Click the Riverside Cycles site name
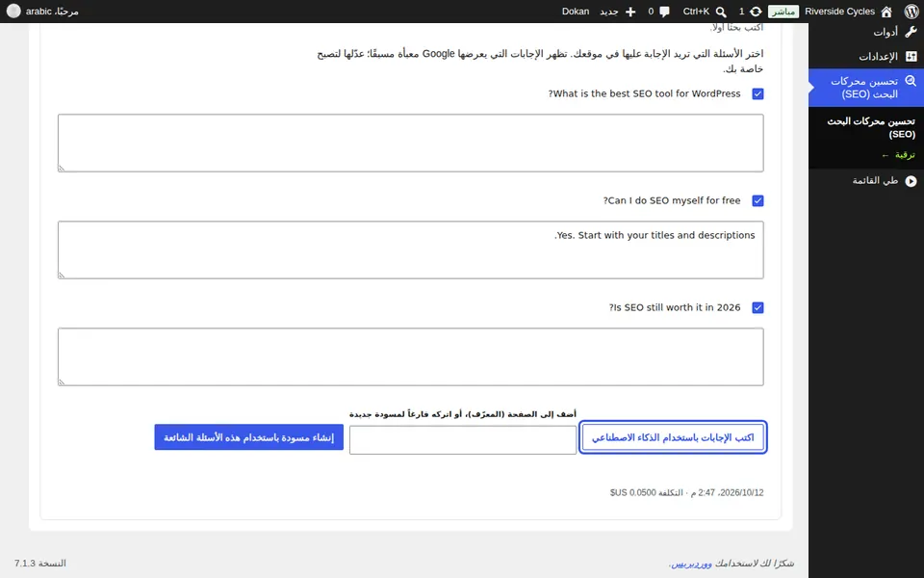 point(839,12)
